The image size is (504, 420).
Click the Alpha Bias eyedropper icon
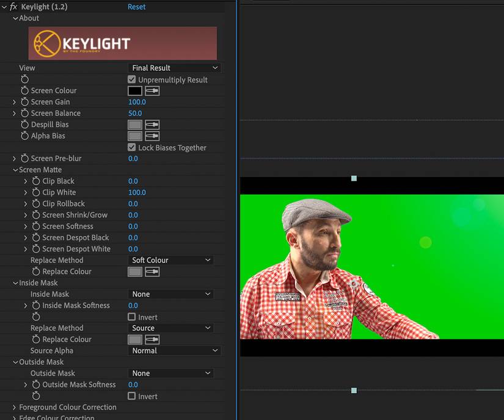coord(152,136)
